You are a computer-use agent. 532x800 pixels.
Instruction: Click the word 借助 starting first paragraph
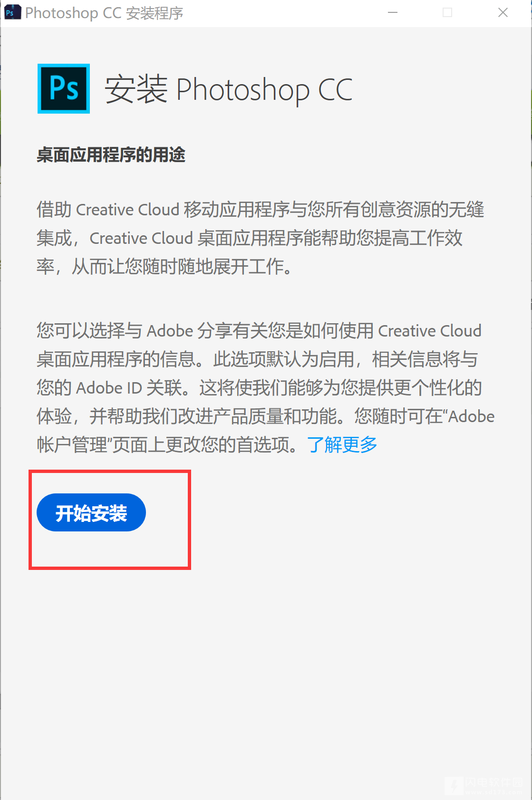point(54,210)
